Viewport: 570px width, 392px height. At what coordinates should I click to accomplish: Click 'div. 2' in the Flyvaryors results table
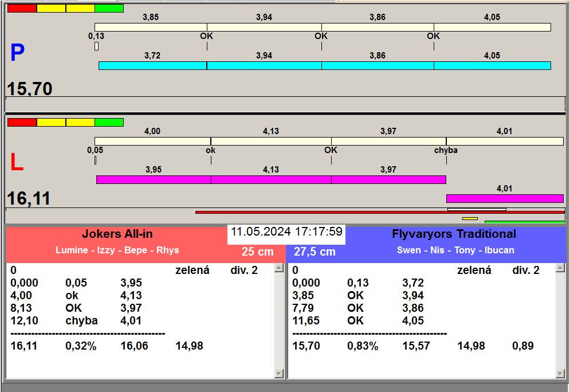[x=526, y=270]
